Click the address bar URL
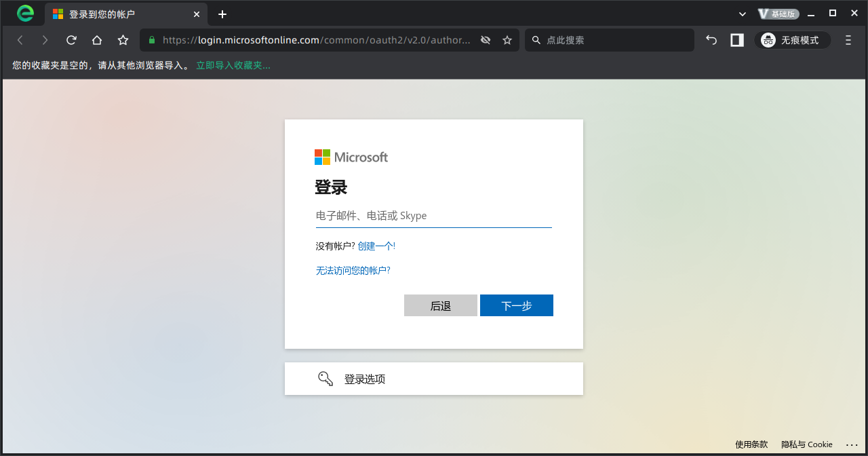The width and height of the screenshot is (868, 456). (316, 40)
